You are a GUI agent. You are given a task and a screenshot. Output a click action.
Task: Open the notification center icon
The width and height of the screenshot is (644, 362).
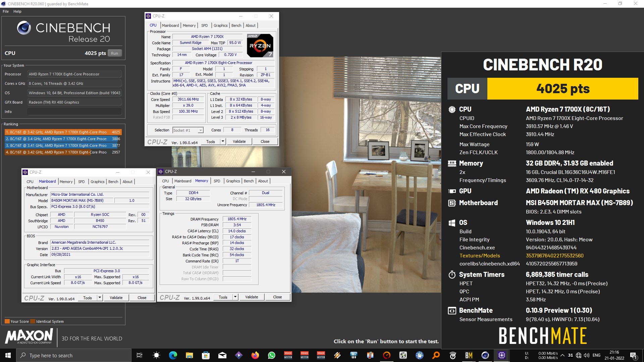633,355
